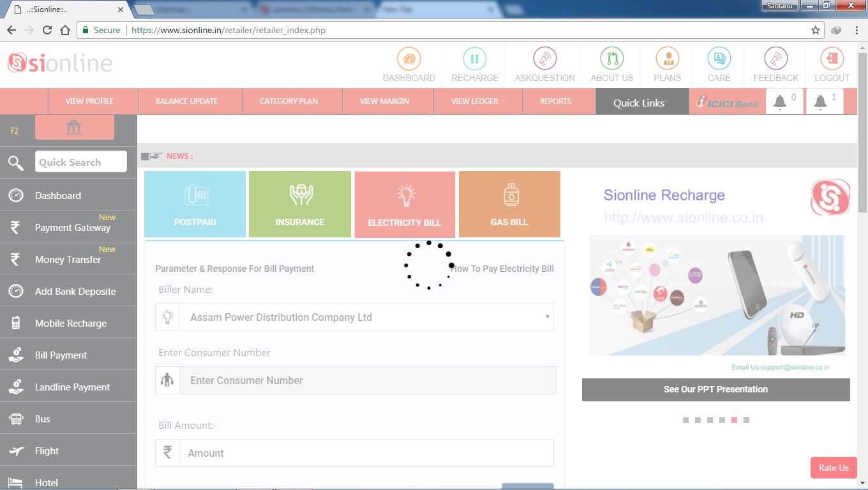This screenshot has width=868, height=490.
Task: Select the Electricity Bill tile
Action: tap(405, 204)
